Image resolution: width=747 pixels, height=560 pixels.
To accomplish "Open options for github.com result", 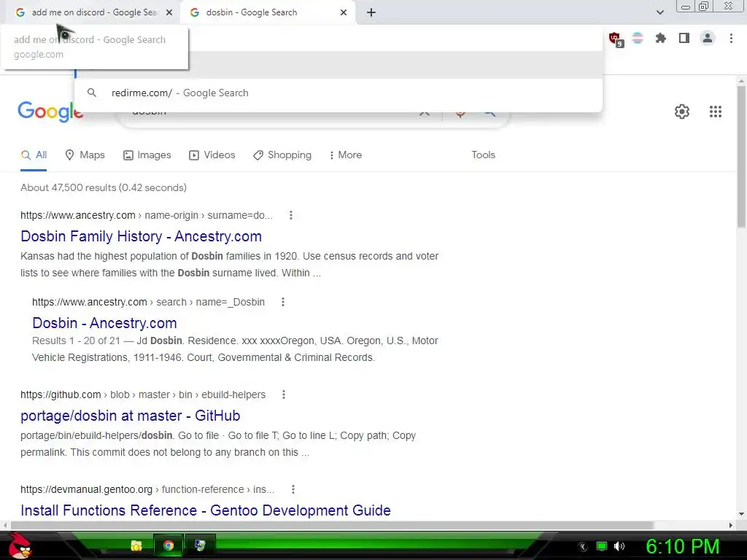I will (284, 394).
